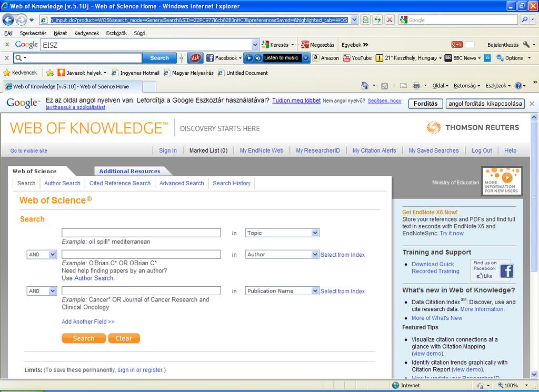Click the red Stop loading icon
The height and width of the screenshot is (392, 539).
[390, 20]
